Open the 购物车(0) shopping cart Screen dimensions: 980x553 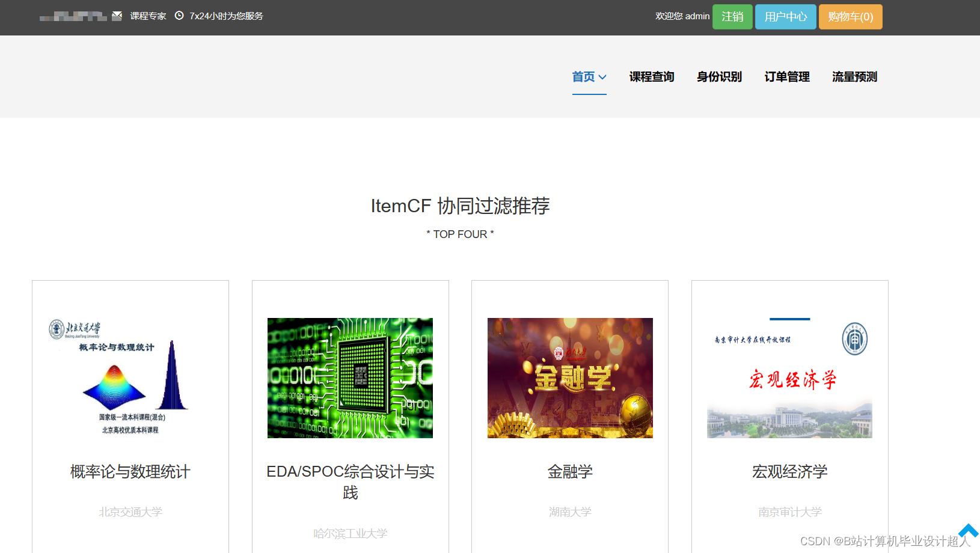click(x=850, y=17)
